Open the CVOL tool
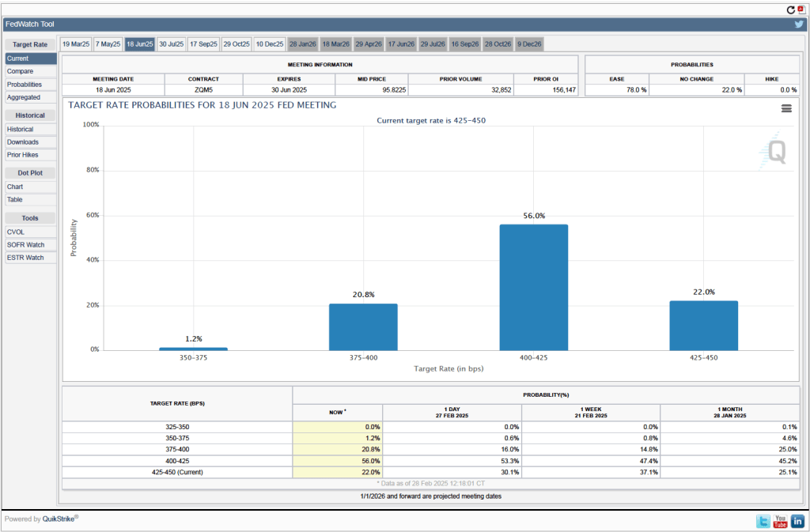Screen dimensions: 810x532 coord(16,232)
